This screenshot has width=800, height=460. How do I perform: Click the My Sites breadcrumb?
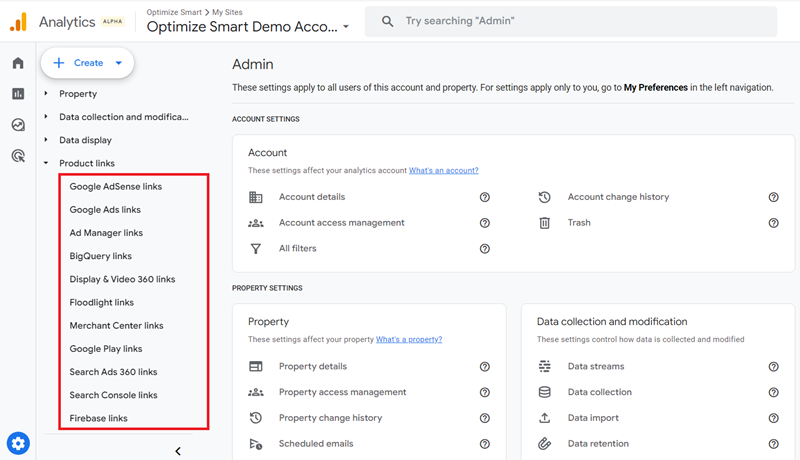(227, 12)
